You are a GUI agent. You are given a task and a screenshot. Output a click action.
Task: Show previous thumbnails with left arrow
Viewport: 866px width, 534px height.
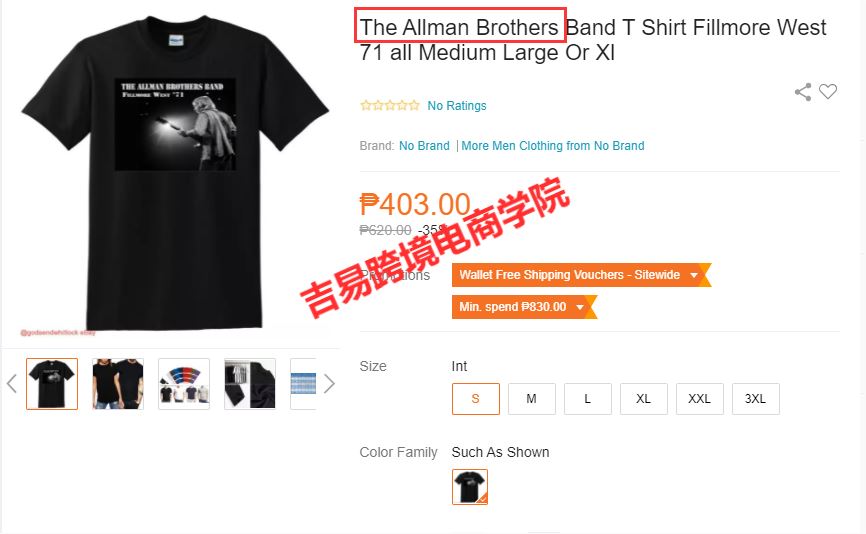click(12, 383)
